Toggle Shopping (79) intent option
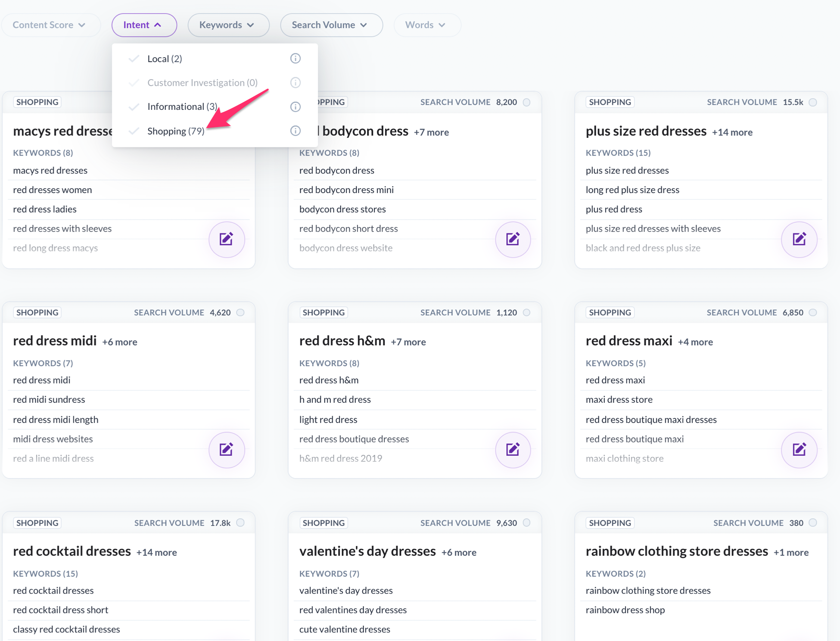Viewport: 840px width, 641px height. [175, 131]
